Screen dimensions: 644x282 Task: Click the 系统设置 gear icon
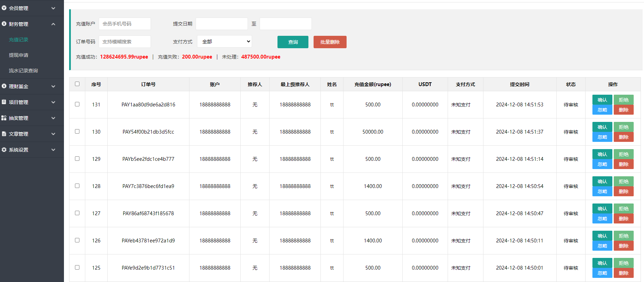click(x=4, y=149)
